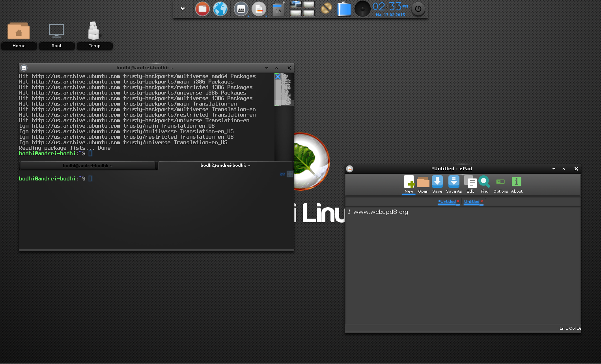Check the battery indicator in the panel
This screenshot has width=601, height=364.
pos(344,9)
